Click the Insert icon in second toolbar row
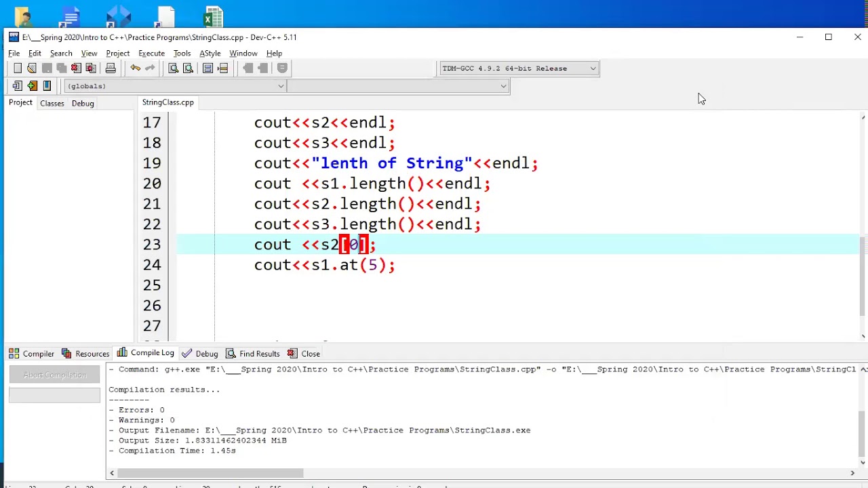Screen dimensions: 868x488 tap(18, 85)
